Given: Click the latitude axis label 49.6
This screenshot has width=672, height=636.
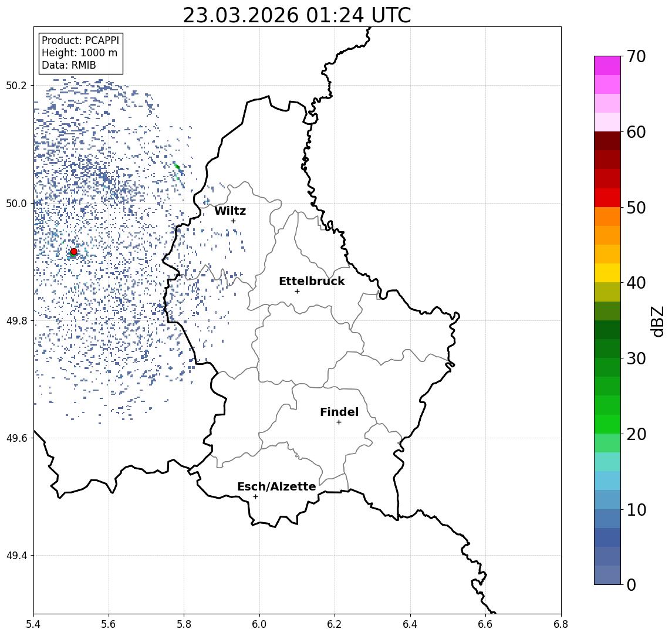Looking at the screenshot, I should pyautogui.click(x=16, y=438).
